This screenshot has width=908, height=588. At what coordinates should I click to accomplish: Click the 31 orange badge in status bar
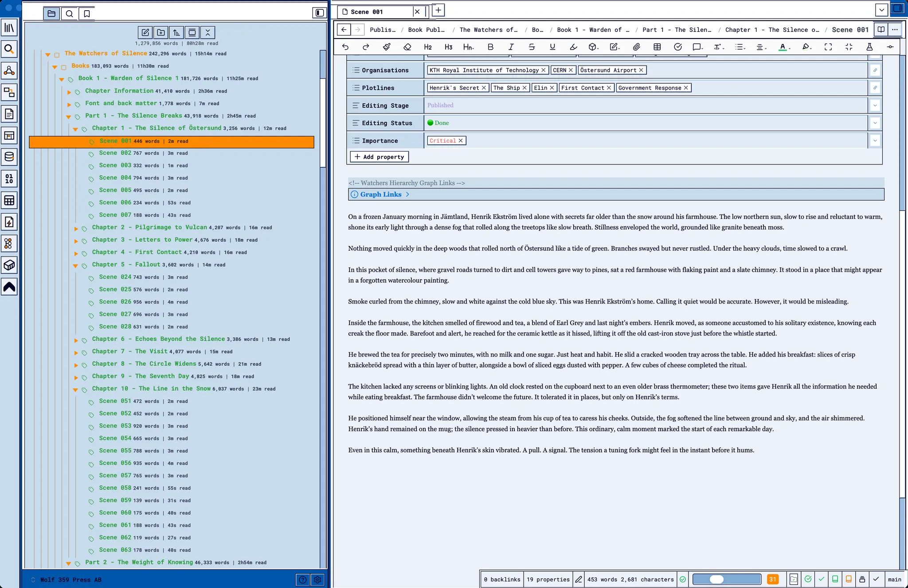(773, 579)
